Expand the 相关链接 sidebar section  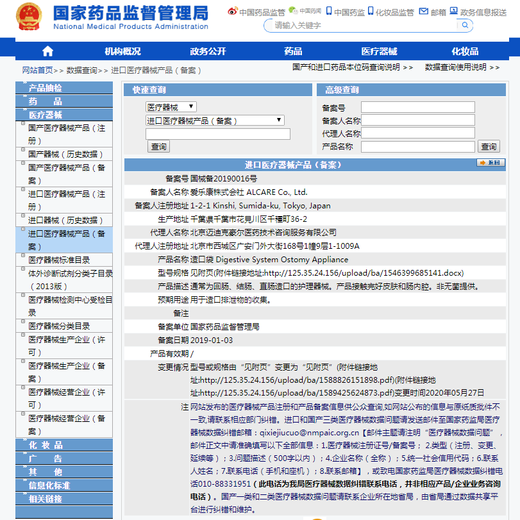click(64, 499)
